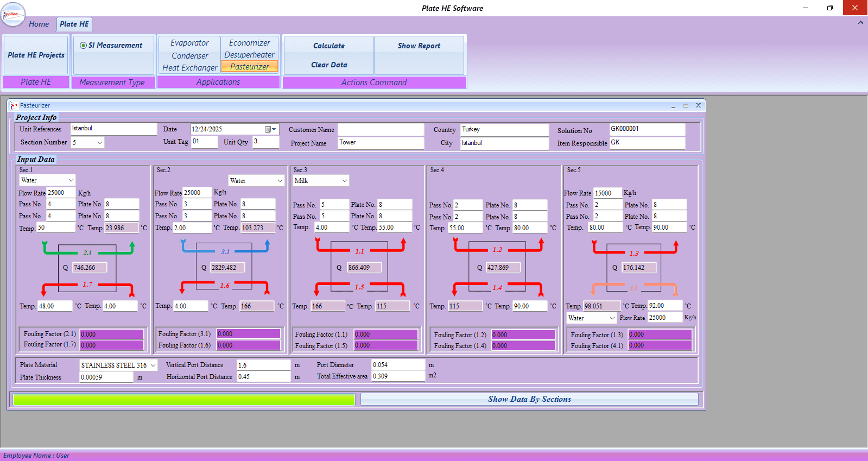The width and height of the screenshot is (868, 461).
Task: Choose the Economizer application
Action: tap(250, 43)
